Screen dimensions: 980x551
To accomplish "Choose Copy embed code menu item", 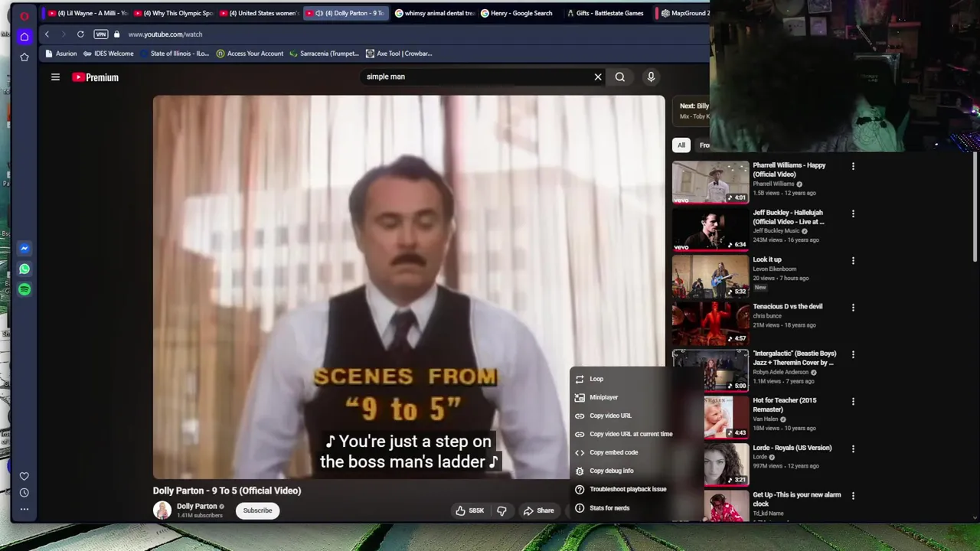I will tap(635, 452).
